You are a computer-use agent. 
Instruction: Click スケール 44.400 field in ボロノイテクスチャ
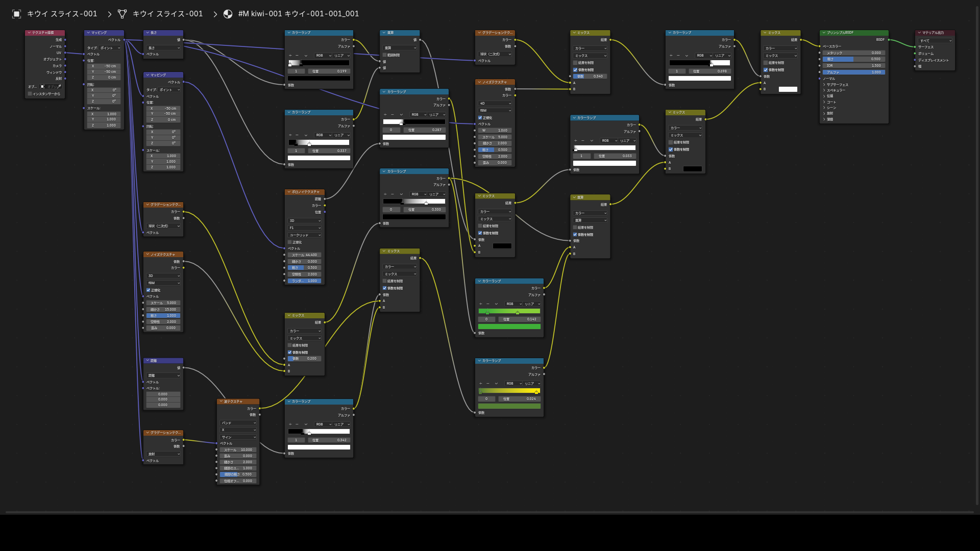pyautogui.click(x=305, y=255)
